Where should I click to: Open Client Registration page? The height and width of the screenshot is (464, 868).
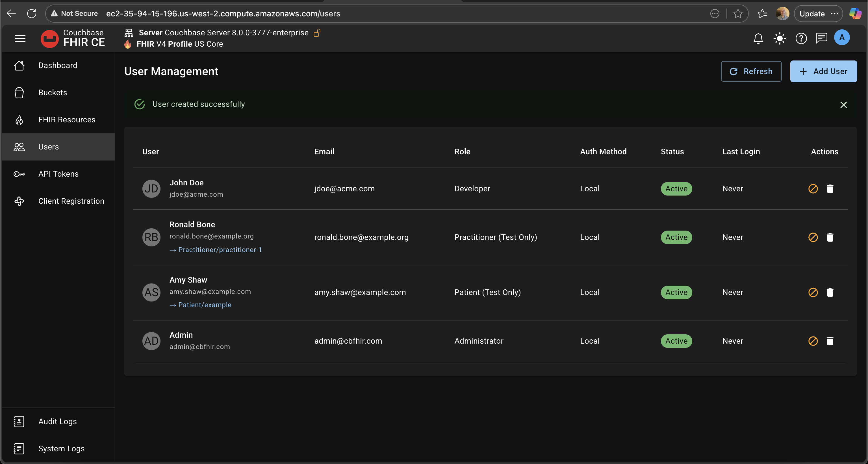click(71, 201)
